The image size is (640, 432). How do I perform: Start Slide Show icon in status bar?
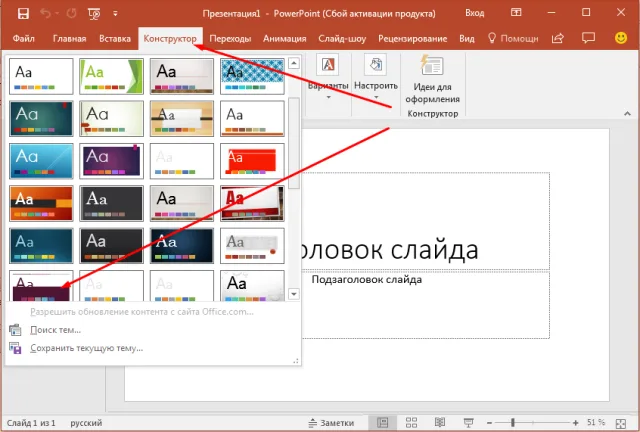pos(469,423)
